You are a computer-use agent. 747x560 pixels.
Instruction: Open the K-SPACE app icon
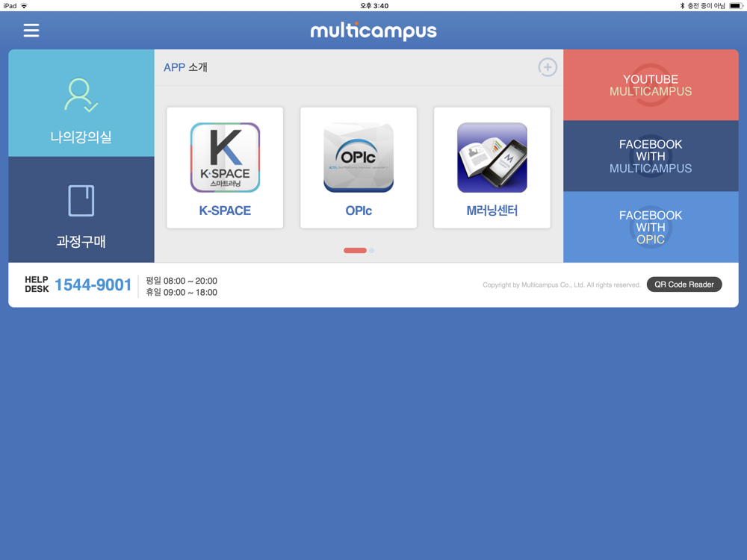pos(225,158)
